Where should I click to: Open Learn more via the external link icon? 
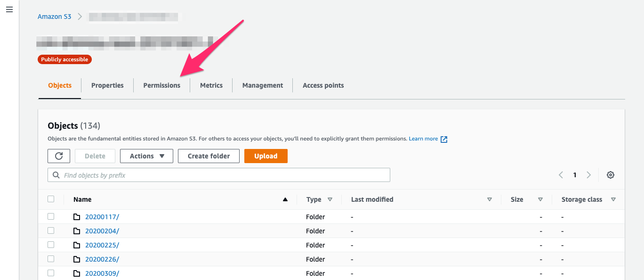443,139
